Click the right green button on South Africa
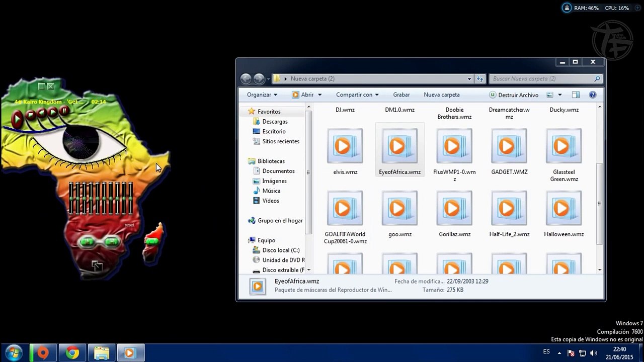 (x=112, y=242)
